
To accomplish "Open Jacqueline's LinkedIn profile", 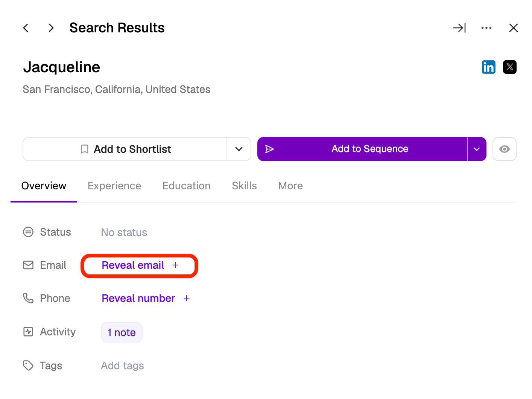I will [489, 67].
